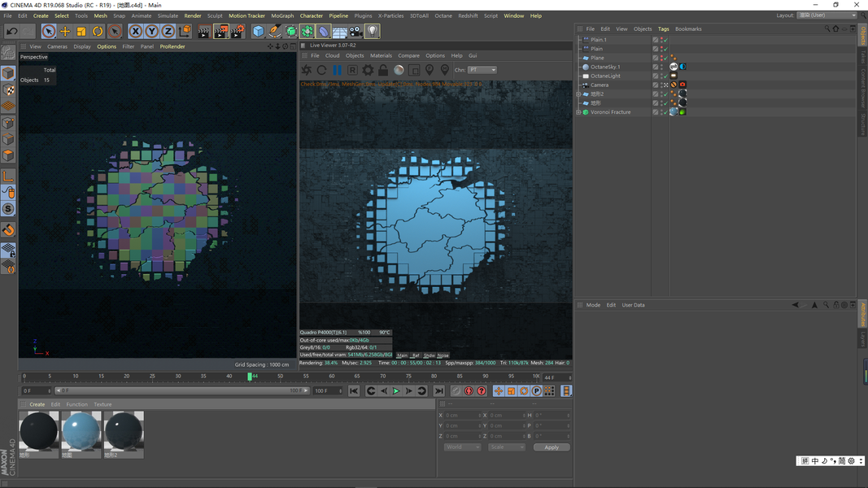The width and height of the screenshot is (868, 488).
Task: Add a Camera object icon
Action: point(356,32)
